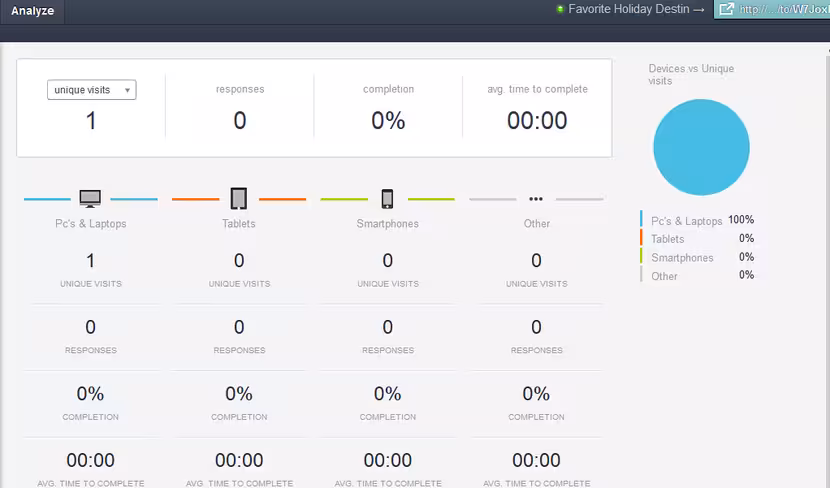
Task: Click the 'Pc's & Laptops' column heading
Action: (91, 223)
